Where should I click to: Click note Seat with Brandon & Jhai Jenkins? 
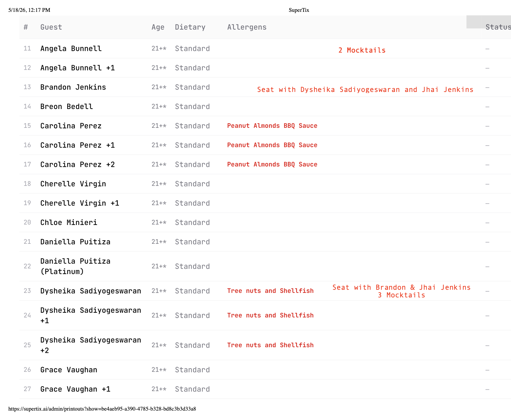coord(402,287)
